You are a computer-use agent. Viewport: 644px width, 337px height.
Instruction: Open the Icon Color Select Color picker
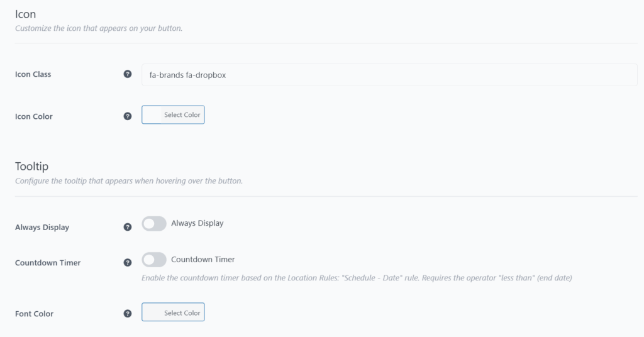pos(173,115)
